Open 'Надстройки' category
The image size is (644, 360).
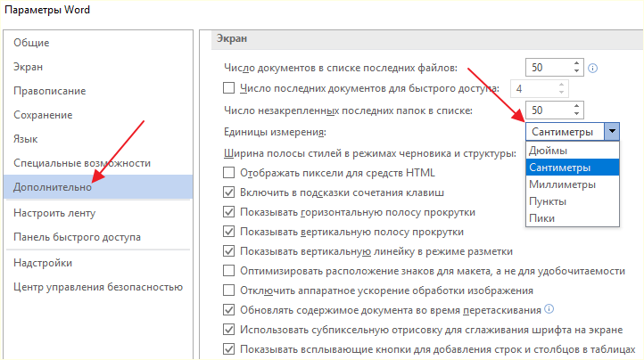(98, 263)
